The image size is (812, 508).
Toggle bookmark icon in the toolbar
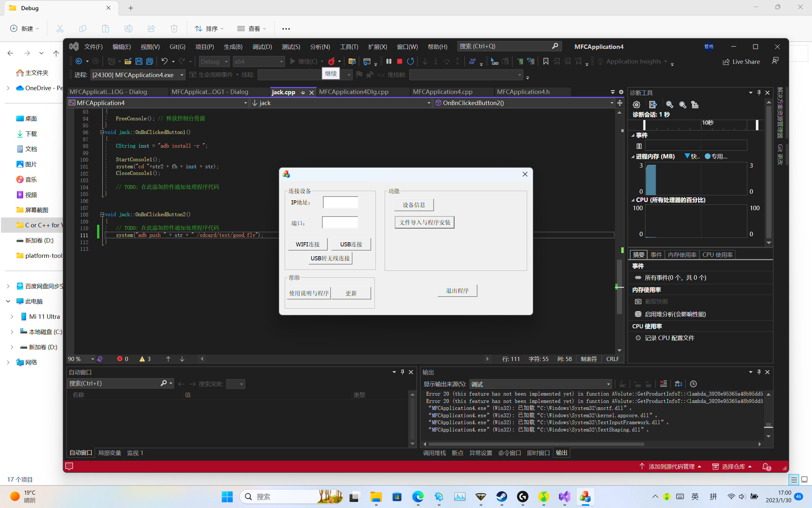546,61
